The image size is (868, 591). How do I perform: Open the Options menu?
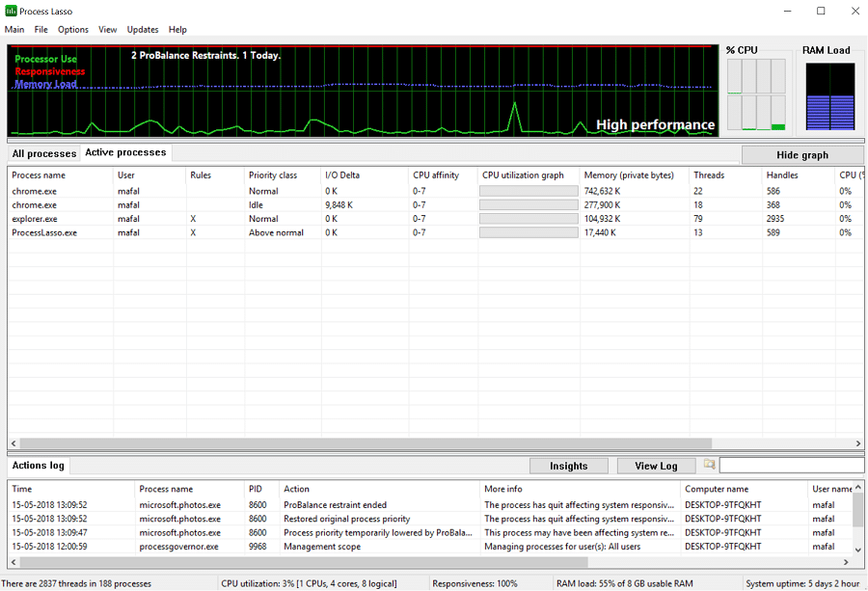pyautogui.click(x=73, y=29)
